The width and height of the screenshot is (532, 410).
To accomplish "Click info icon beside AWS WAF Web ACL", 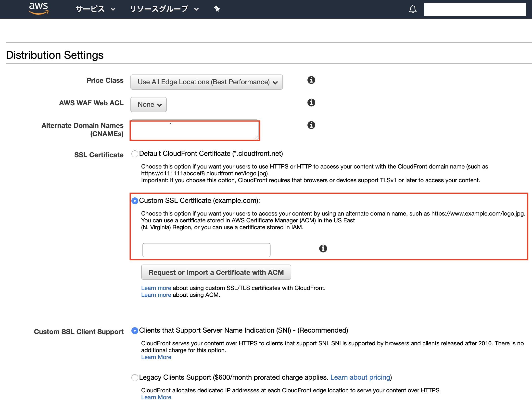I will (x=311, y=103).
